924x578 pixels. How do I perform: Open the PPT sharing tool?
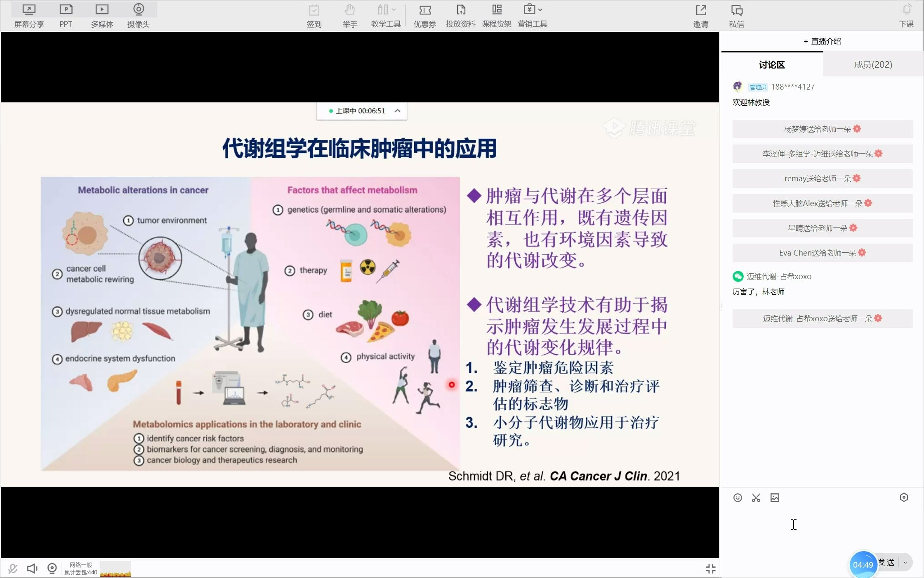(66, 16)
